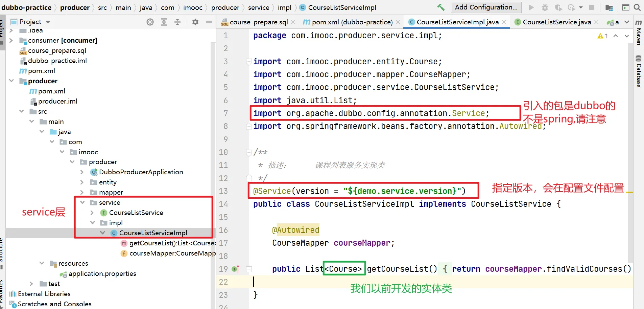Hide the Project tool window

[x=209, y=22]
